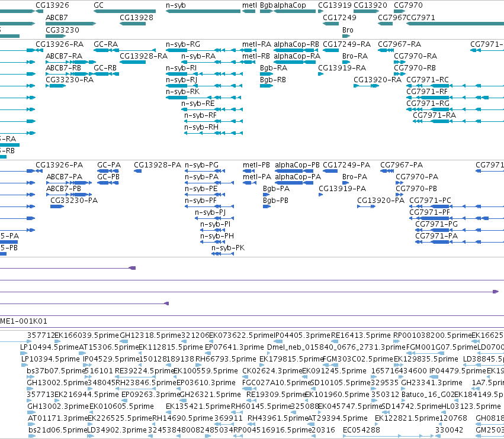Open the CG33230 gene feature label
Image resolution: width=504 pixels, height=439 pixels.
pyautogui.click(x=62, y=30)
